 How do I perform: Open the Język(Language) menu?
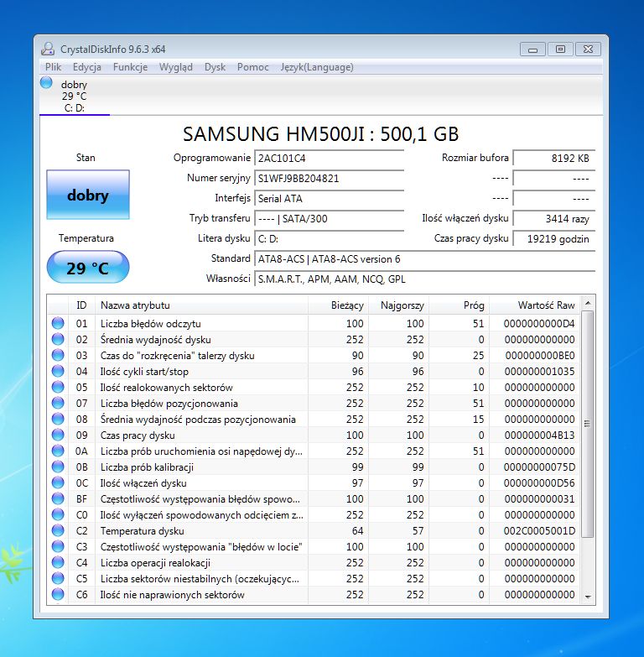coord(317,67)
